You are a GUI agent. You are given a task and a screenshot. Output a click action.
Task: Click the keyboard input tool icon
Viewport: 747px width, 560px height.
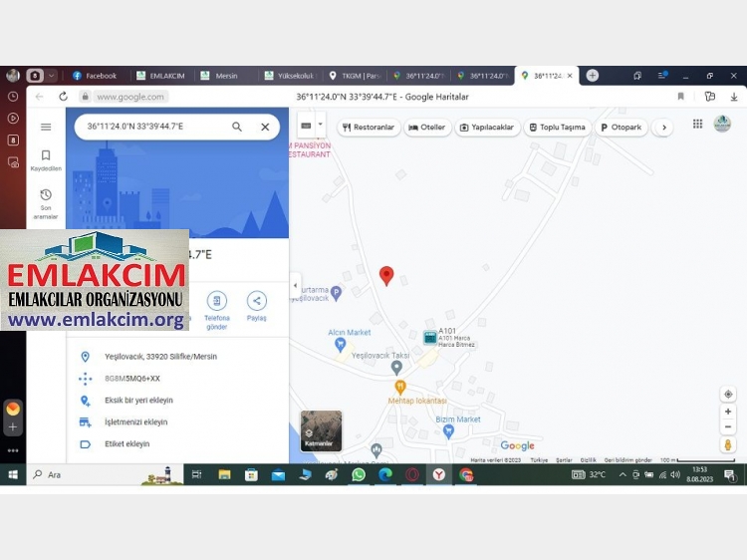click(x=307, y=126)
